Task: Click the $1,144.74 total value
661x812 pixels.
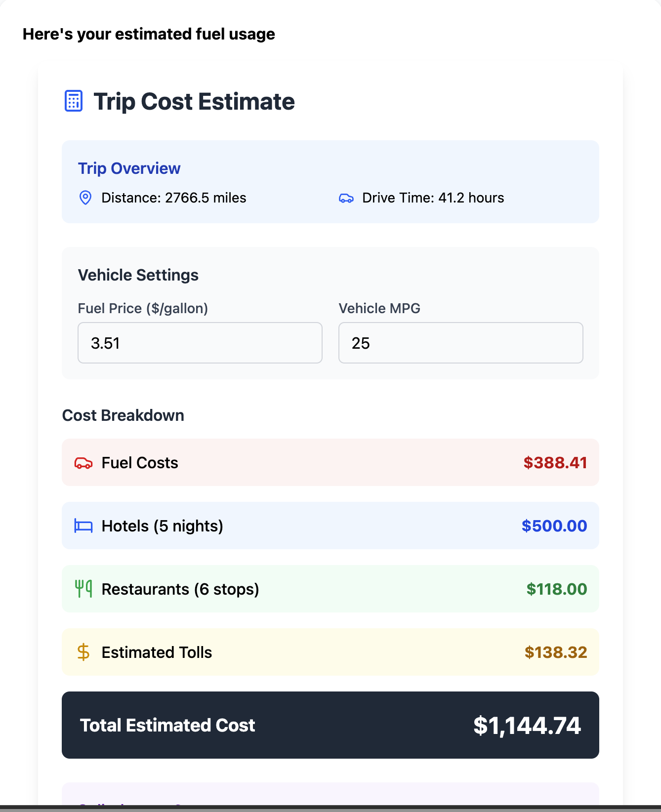Action: click(527, 726)
